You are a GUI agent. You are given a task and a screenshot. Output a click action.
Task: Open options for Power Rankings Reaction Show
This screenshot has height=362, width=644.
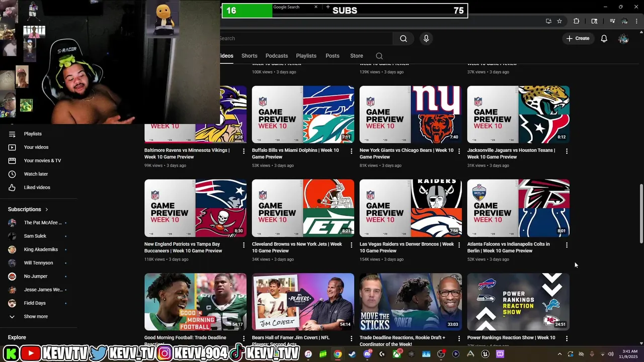567,339
